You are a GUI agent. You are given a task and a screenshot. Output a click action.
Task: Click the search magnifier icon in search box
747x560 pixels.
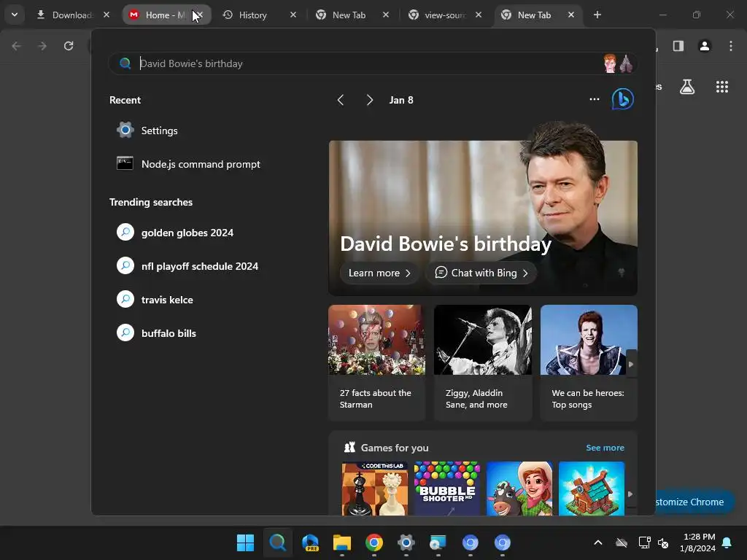click(x=125, y=63)
